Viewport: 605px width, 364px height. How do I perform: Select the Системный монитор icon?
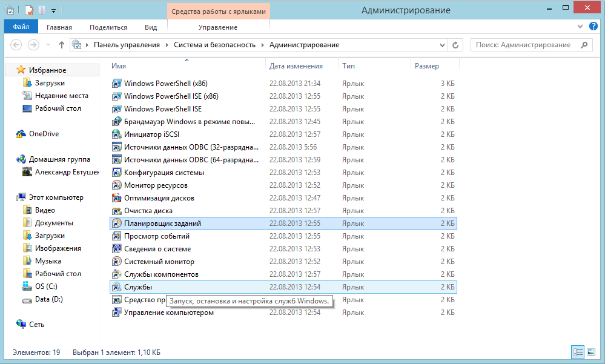coord(117,262)
